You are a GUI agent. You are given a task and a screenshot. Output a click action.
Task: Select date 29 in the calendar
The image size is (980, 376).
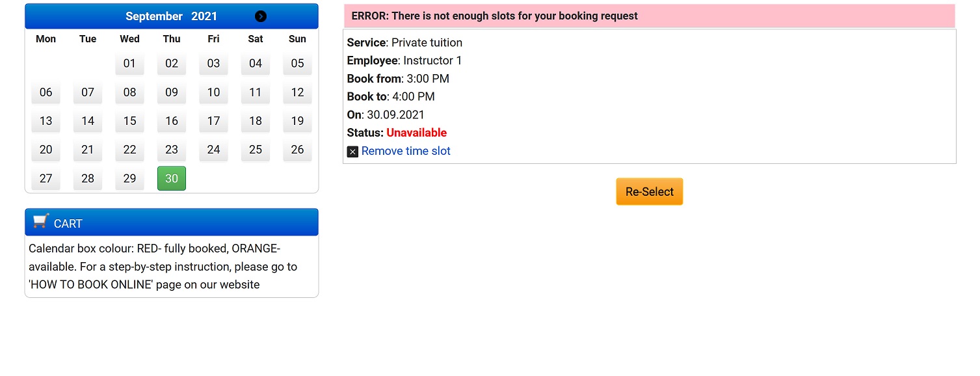pos(129,178)
